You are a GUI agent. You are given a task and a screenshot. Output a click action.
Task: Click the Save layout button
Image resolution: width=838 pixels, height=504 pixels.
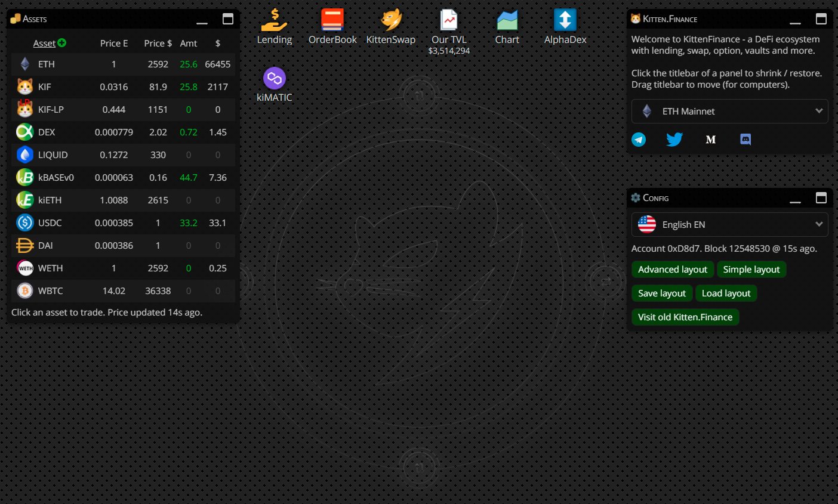tap(662, 293)
